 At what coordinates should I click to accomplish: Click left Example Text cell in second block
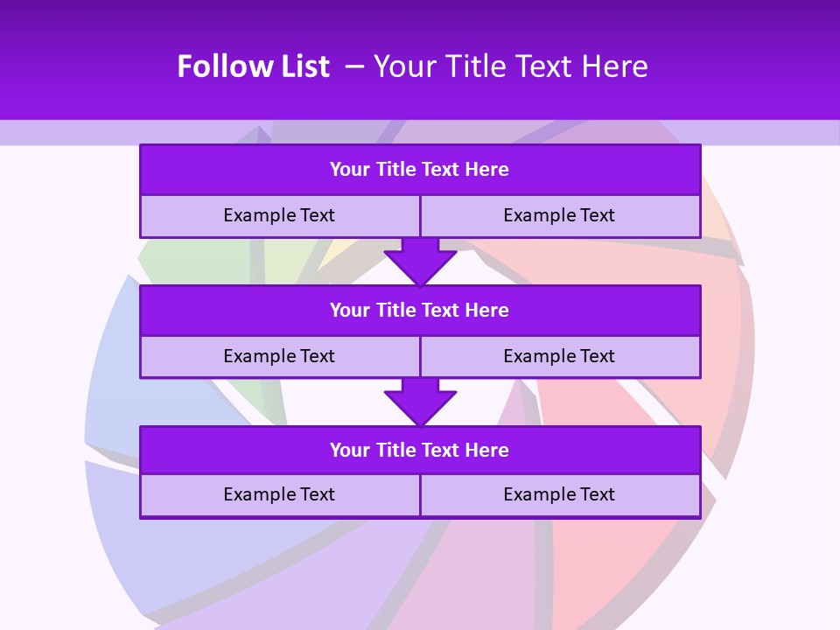coord(279,356)
